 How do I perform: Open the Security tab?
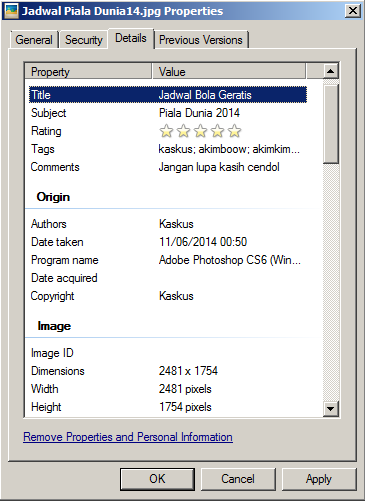pyautogui.click(x=84, y=40)
